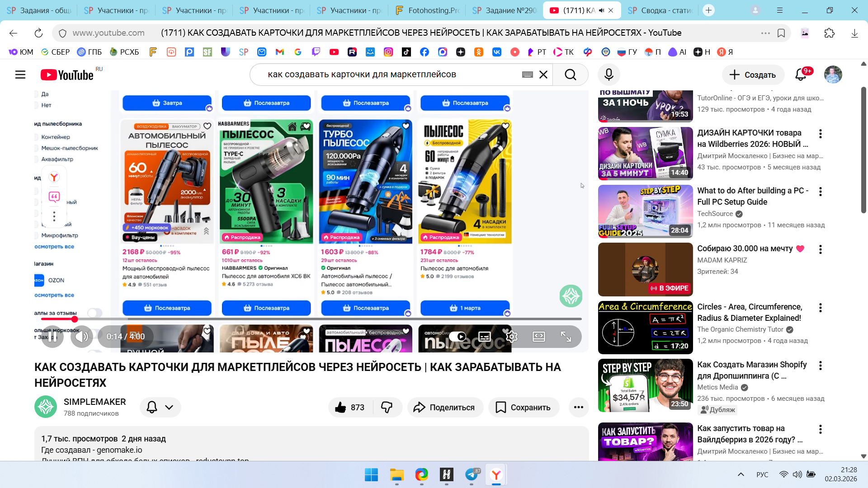
Task: Toggle subtitles in the video player
Action: (x=485, y=337)
